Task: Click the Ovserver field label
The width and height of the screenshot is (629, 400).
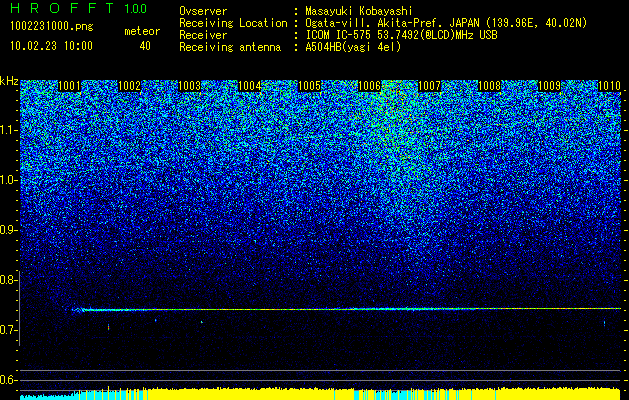Action: (203, 11)
